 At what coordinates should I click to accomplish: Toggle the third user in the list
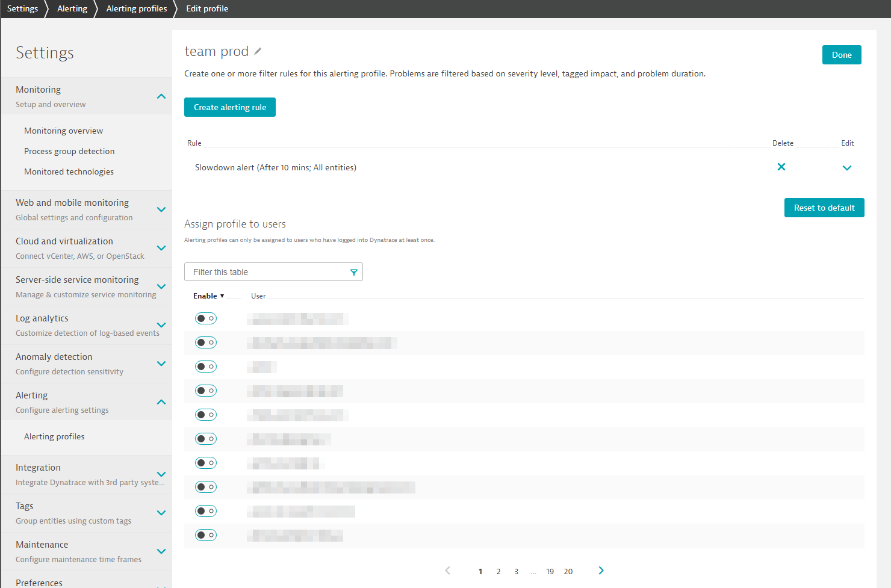[x=205, y=367]
